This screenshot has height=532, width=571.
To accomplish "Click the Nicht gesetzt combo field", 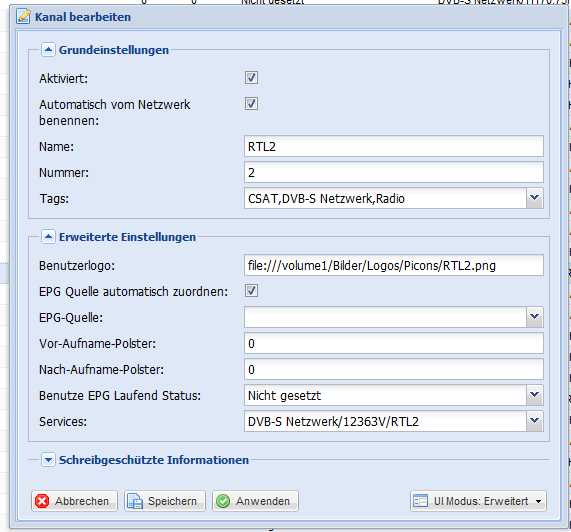I will pos(385,395).
